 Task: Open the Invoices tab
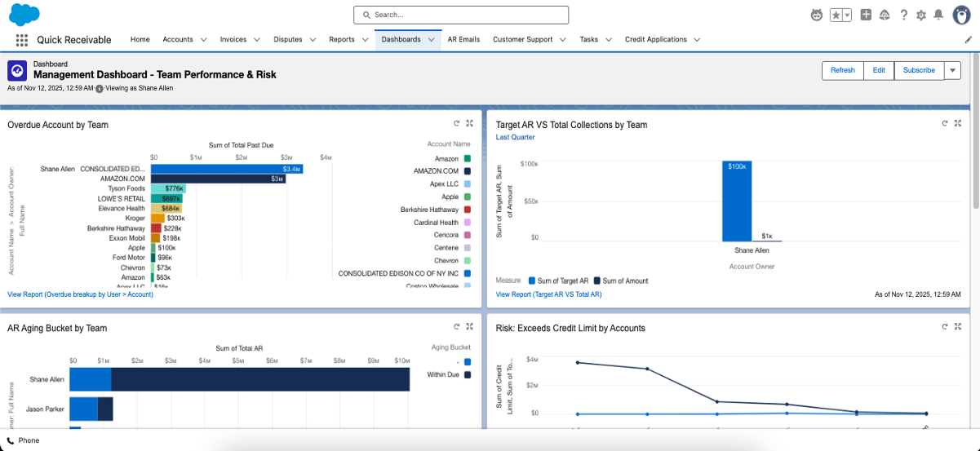(233, 39)
